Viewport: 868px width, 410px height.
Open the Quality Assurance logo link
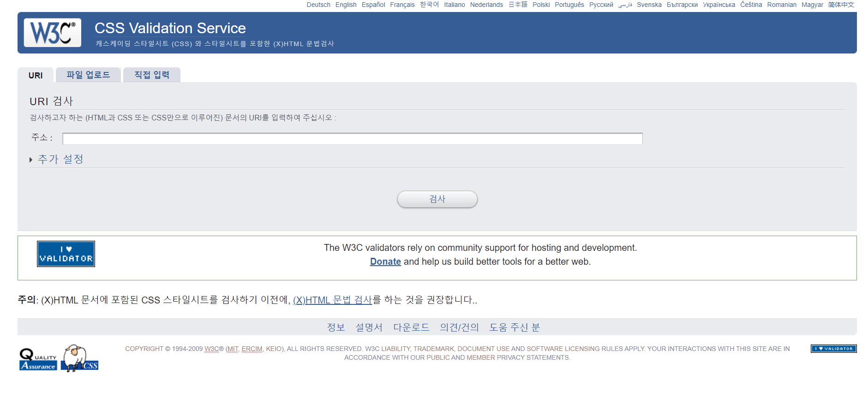click(38, 359)
